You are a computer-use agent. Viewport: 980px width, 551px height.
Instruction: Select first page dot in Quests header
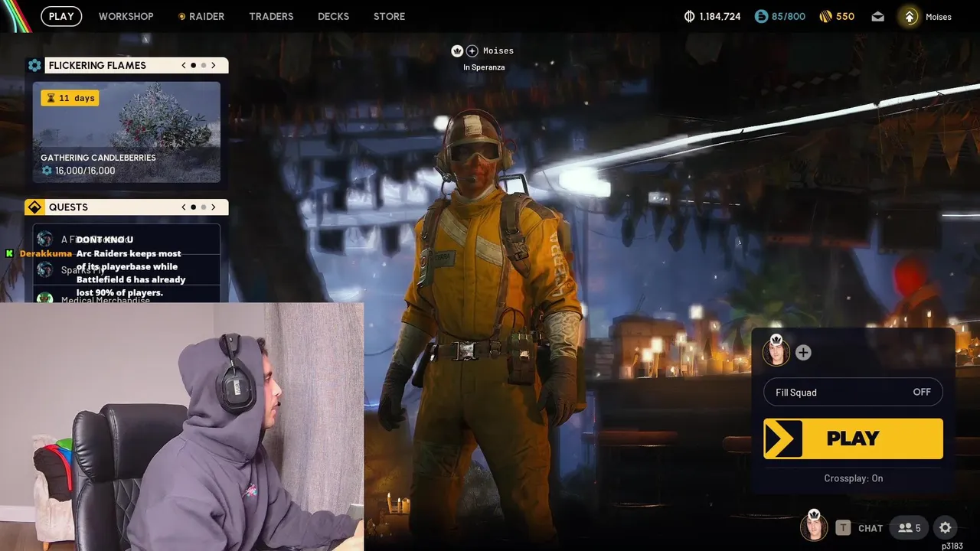(193, 207)
